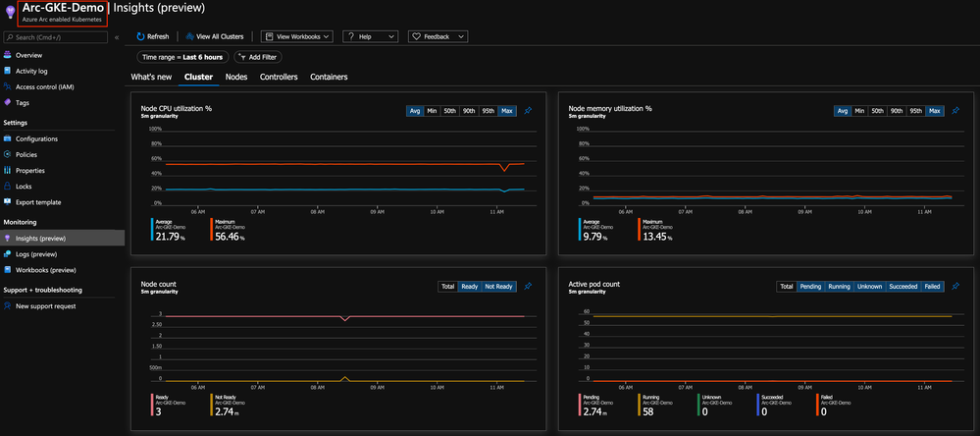Toggle Total on Node count chart
Image resolution: width=980 pixels, height=436 pixels.
448,287
